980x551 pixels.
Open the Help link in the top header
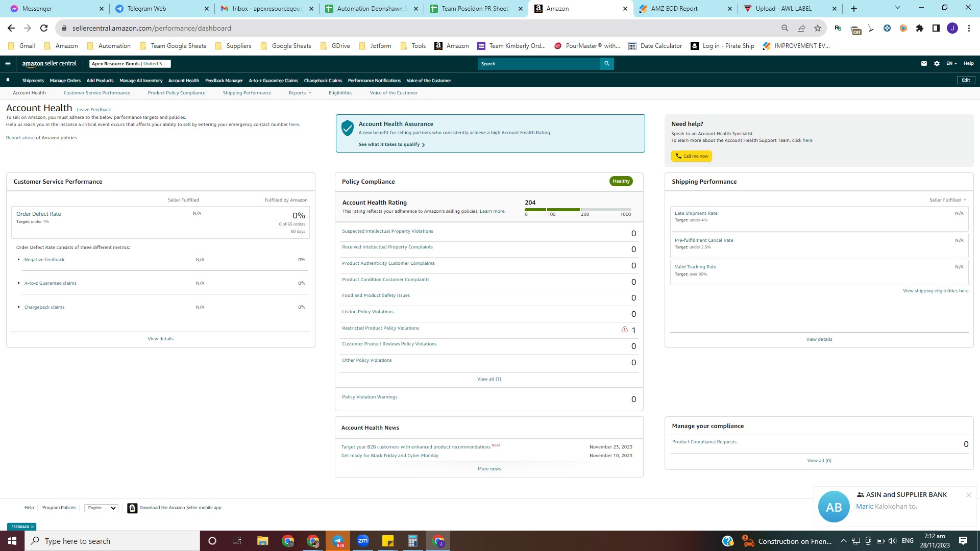tap(969, 64)
